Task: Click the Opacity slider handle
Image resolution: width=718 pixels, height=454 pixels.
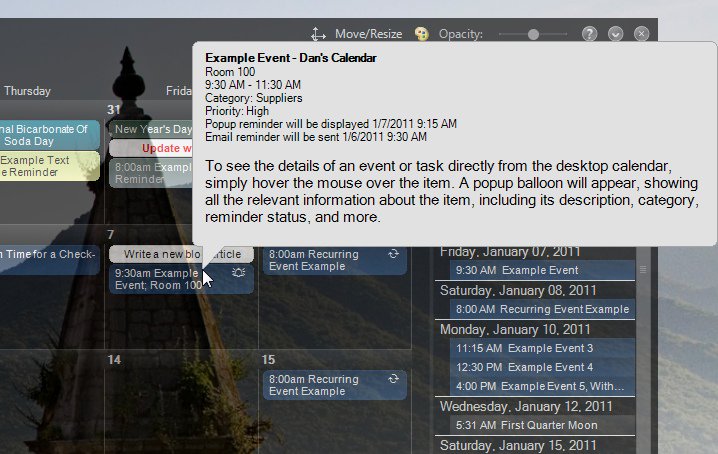Action: tap(533, 34)
